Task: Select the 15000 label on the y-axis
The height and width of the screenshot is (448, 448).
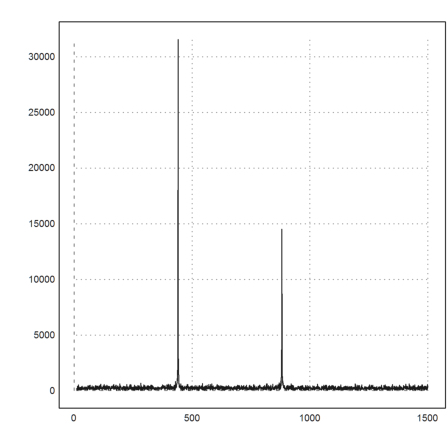Action: [x=42, y=224]
